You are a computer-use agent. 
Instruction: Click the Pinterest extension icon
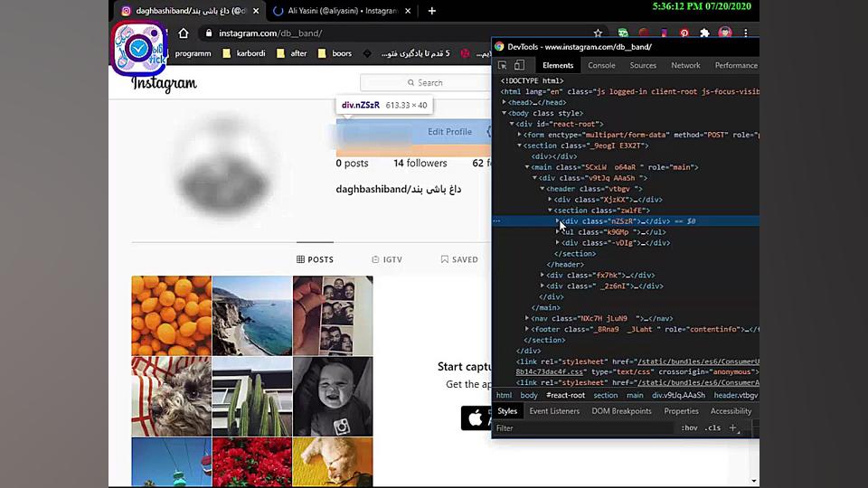click(684, 33)
